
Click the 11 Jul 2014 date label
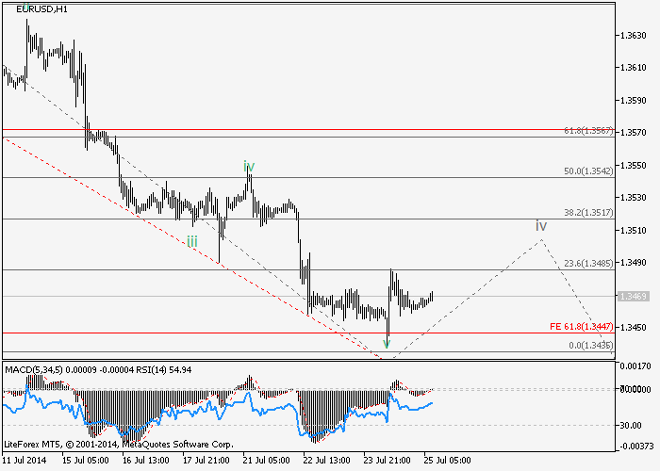click(25, 460)
